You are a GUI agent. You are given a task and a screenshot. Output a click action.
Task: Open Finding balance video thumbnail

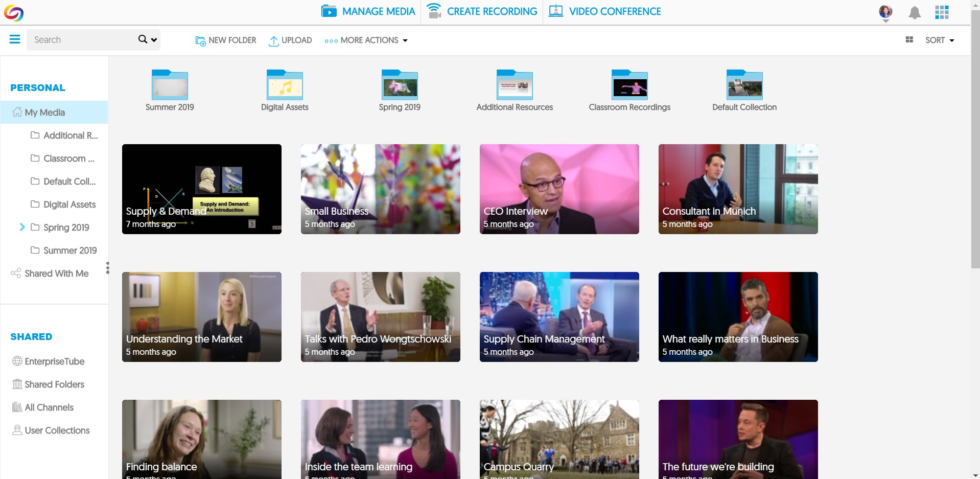click(x=202, y=440)
